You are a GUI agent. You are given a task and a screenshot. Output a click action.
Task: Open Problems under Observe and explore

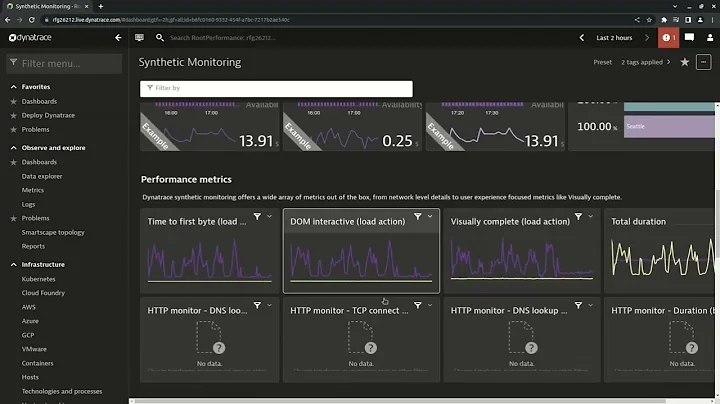pos(35,218)
